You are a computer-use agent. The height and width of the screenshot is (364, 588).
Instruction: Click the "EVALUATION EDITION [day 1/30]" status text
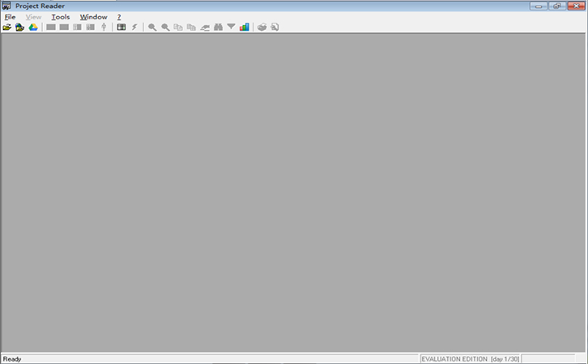(x=471, y=359)
